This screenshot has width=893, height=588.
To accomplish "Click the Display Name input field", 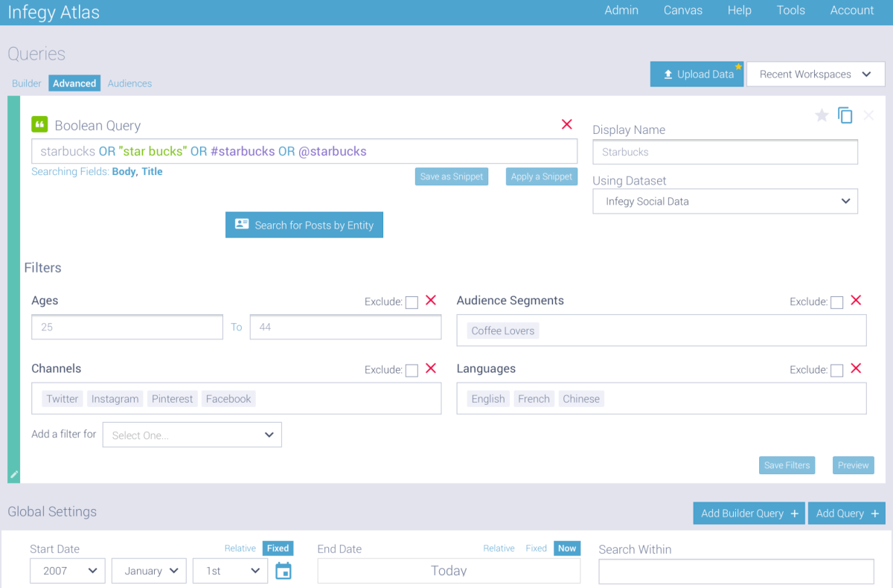I will (x=725, y=152).
